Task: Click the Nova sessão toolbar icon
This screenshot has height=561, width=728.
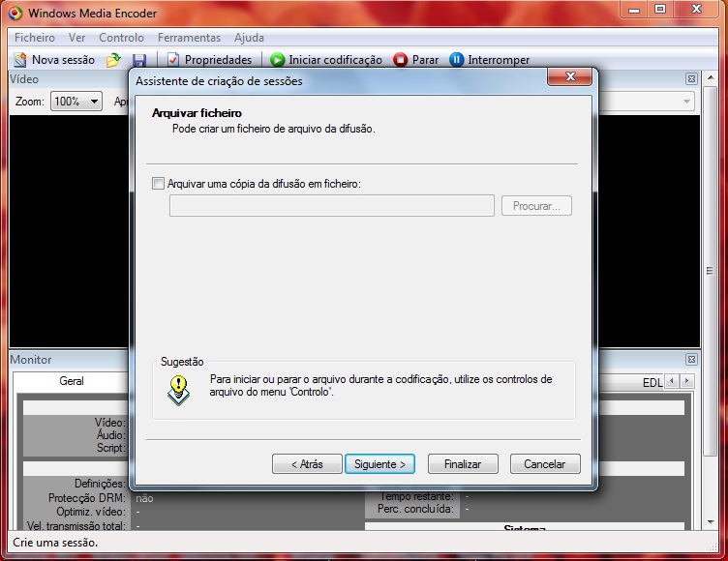Action: (x=20, y=60)
